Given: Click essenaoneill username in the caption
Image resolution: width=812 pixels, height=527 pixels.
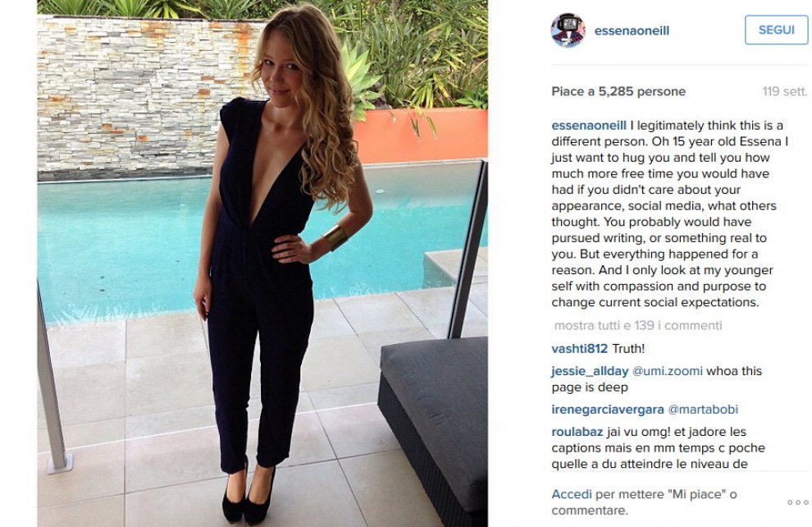Looking at the screenshot, I should [589, 126].
